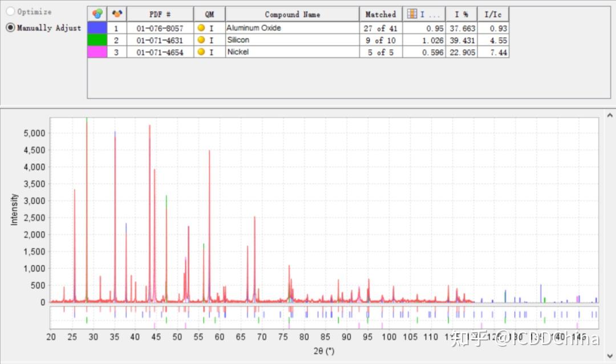This screenshot has width=616, height=364.
Task: Click Silicon yellow quality mark icon
Action: click(201, 40)
